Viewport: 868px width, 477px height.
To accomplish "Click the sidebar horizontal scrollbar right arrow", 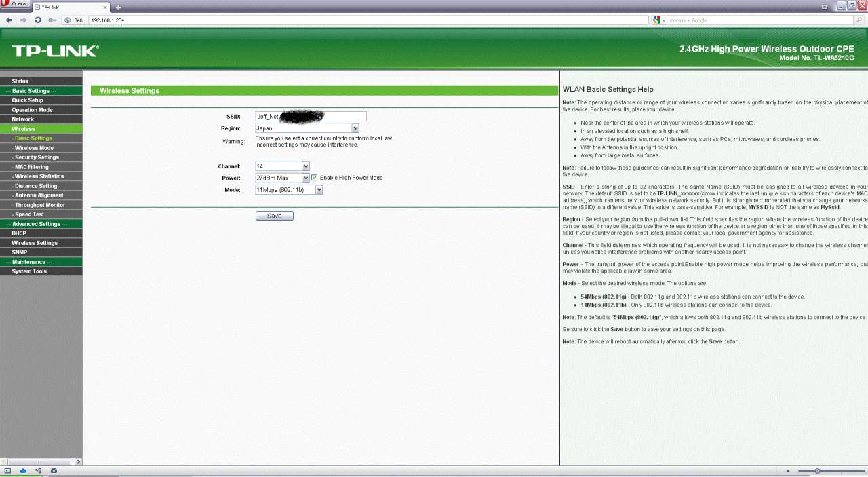I will (79, 461).
